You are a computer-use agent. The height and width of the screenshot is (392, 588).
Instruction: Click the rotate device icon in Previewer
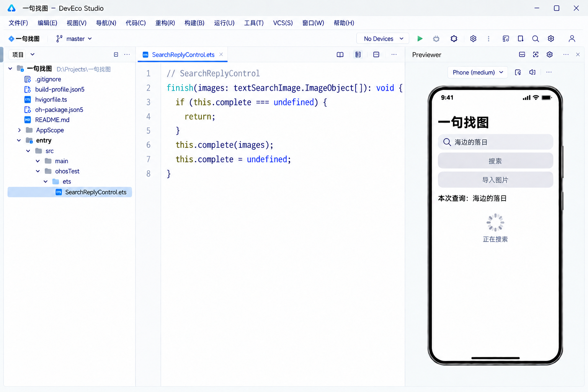tap(518, 72)
